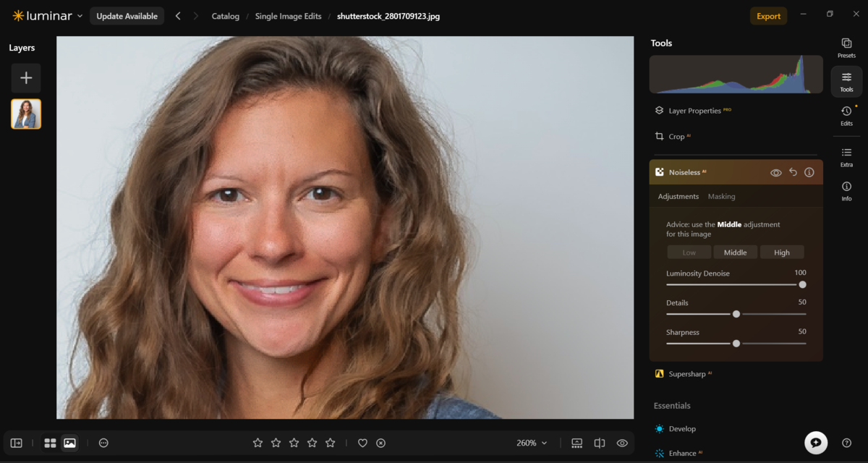Rate image five stars
The height and width of the screenshot is (463, 868).
click(330, 443)
